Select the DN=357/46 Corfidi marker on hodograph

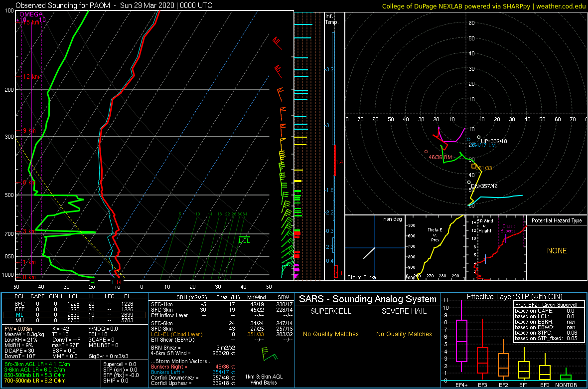click(469, 183)
